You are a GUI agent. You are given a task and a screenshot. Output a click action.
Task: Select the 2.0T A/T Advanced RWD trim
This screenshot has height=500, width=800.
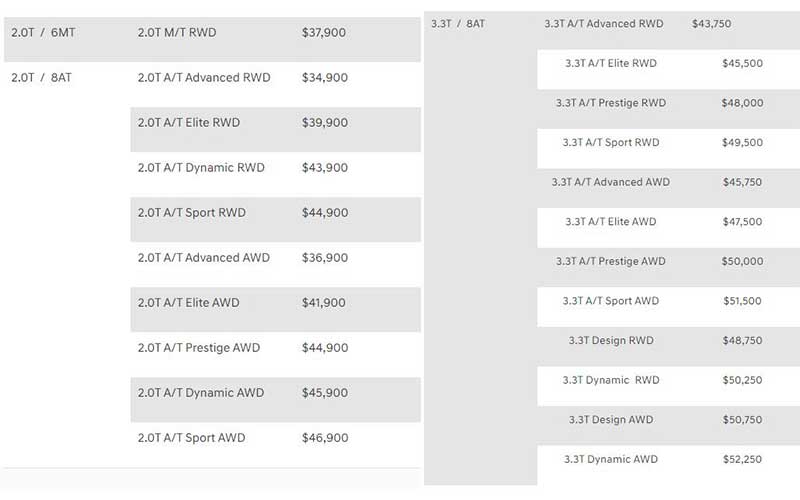[204, 78]
